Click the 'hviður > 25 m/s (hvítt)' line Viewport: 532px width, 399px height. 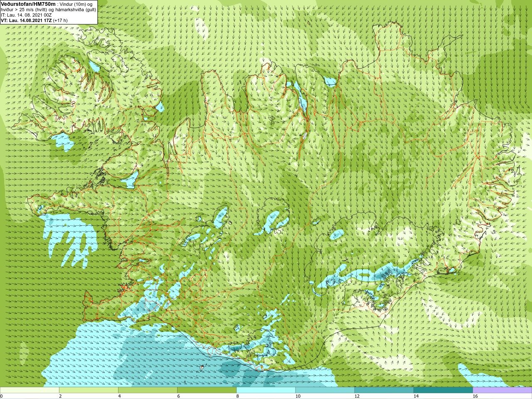point(49,9)
